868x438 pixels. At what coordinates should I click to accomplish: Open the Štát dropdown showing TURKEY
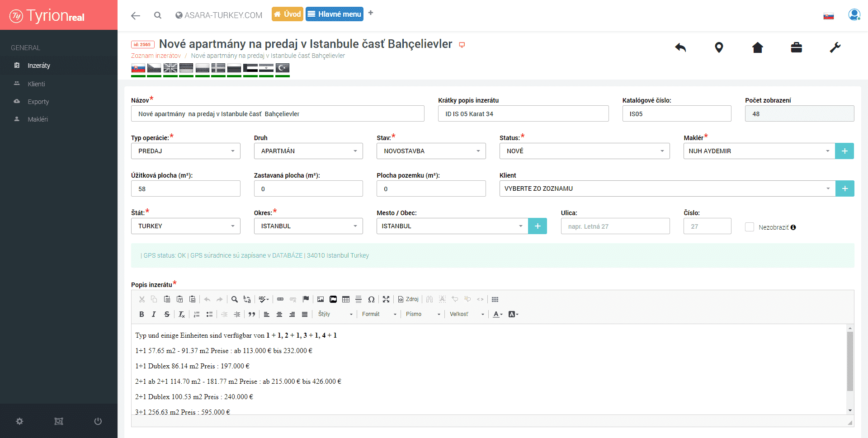coord(185,226)
